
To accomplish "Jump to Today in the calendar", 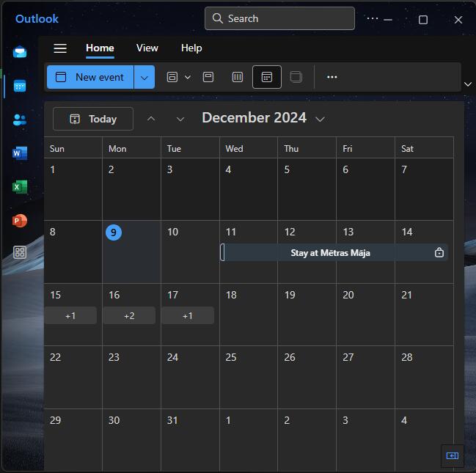I will pos(93,119).
